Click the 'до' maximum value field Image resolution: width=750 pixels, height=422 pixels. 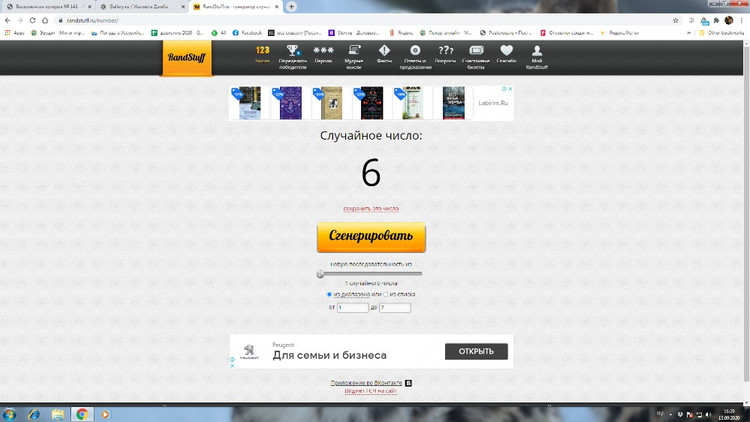coord(395,308)
